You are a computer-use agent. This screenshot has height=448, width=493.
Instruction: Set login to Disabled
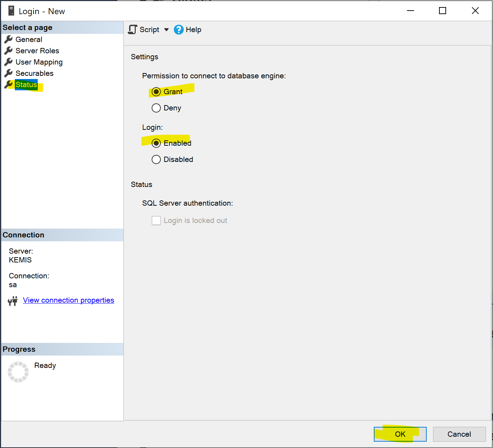pyautogui.click(x=156, y=159)
